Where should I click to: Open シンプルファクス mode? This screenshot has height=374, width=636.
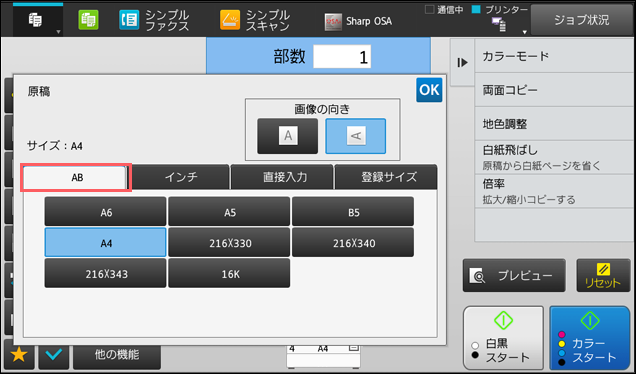(154, 20)
